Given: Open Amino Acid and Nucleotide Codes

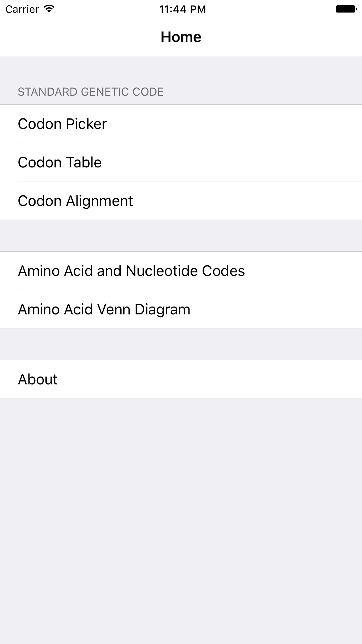Looking at the screenshot, I should (181, 271).
